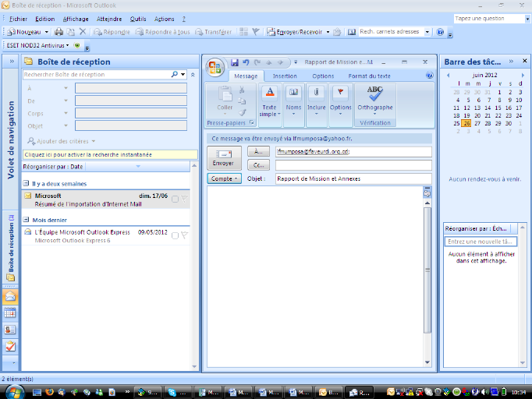Open the Contacts view in the navigation pane
Screen dimensions: 532x399
10,329
